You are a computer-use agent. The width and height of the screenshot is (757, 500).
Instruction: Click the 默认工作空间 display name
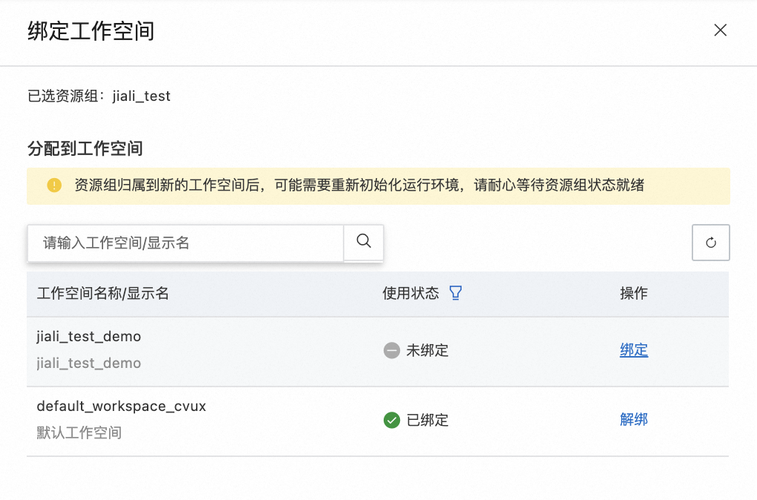click(x=79, y=433)
